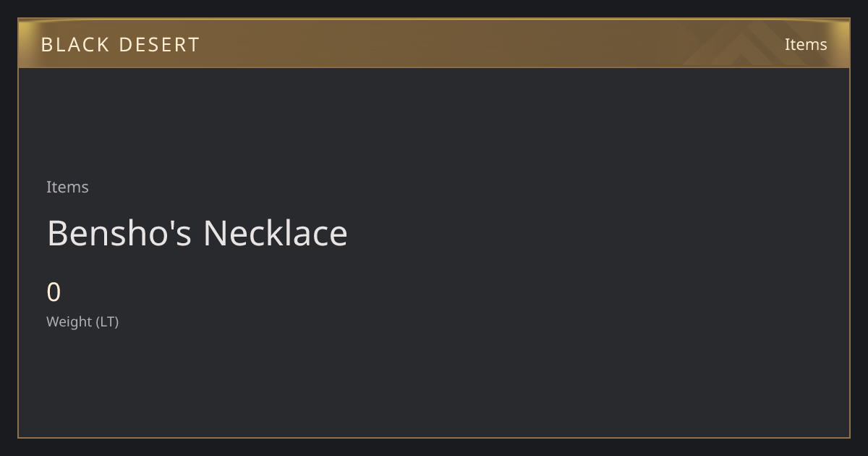Click the word Necklace in the title
Viewport: 868px width, 456px height.
(x=275, y=233)
